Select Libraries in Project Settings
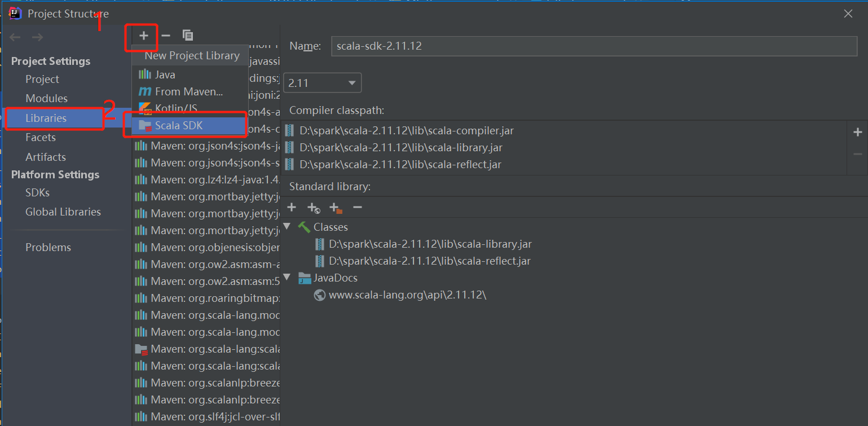 46,118
